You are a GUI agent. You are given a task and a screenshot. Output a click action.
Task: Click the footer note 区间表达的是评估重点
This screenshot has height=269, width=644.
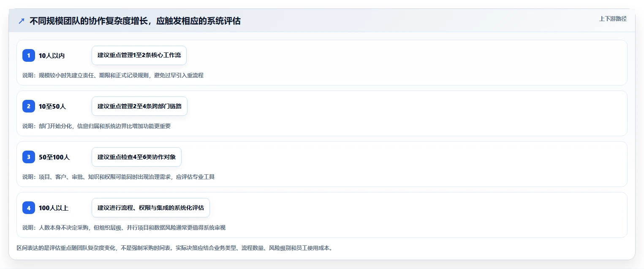coord(175,248)
